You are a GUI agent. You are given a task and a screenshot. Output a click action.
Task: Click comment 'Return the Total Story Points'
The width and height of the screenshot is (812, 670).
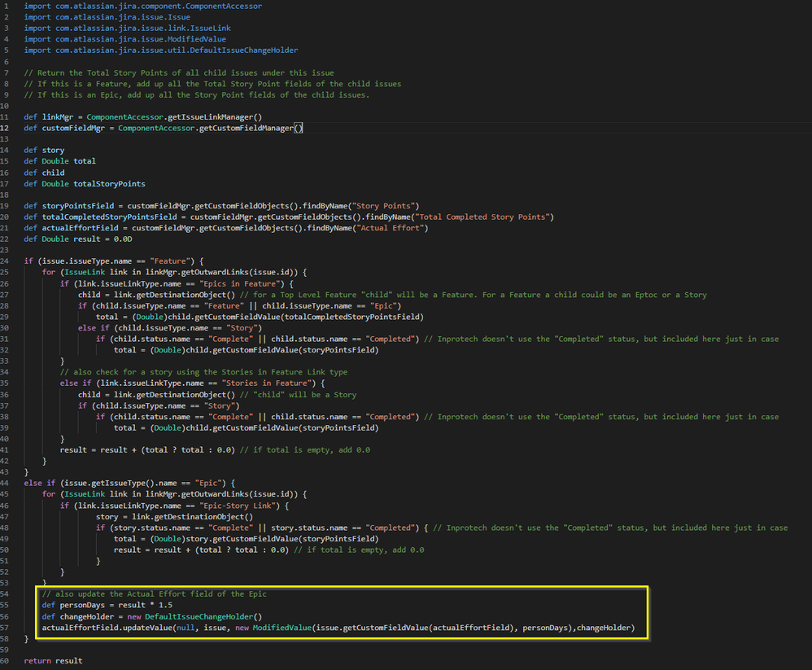point(179,73)
